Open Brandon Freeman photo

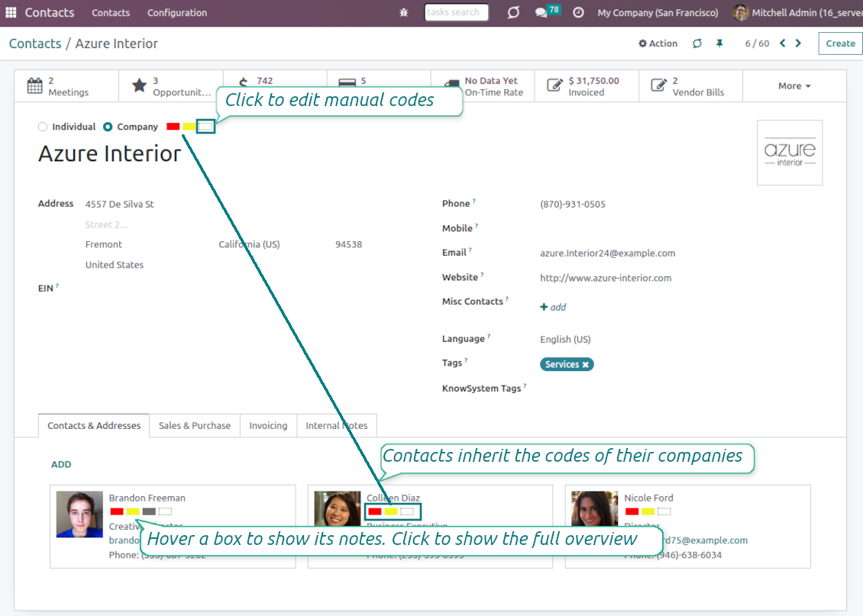coord(79,514)
